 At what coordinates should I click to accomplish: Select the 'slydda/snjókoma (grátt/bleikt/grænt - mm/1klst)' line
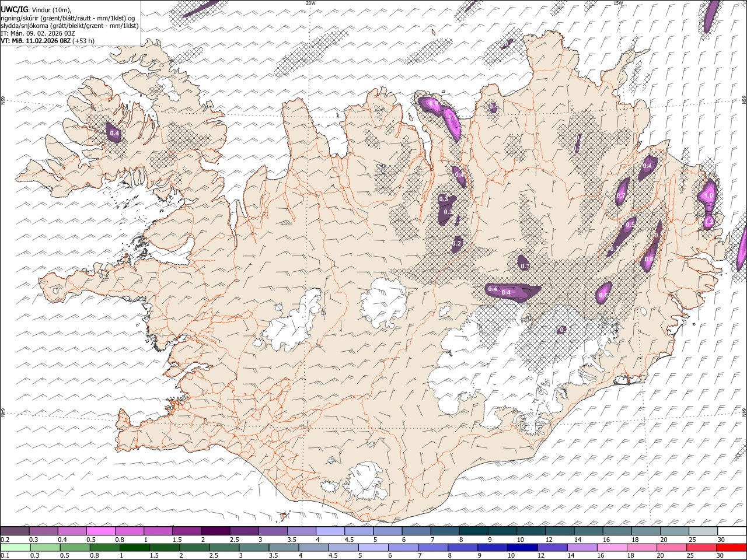(x=69, y=26)
